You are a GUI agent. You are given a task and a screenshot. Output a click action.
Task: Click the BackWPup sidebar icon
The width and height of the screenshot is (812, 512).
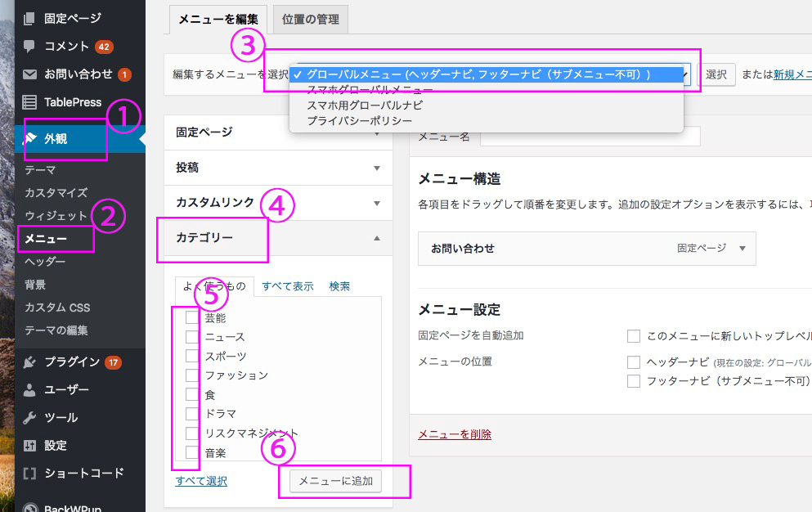coord(30,508)
